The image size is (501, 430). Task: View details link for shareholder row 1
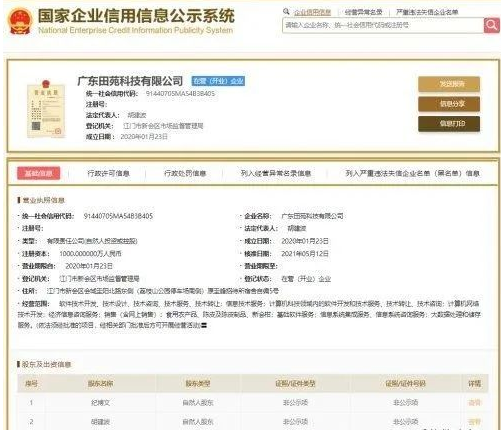tap(474, 403)
